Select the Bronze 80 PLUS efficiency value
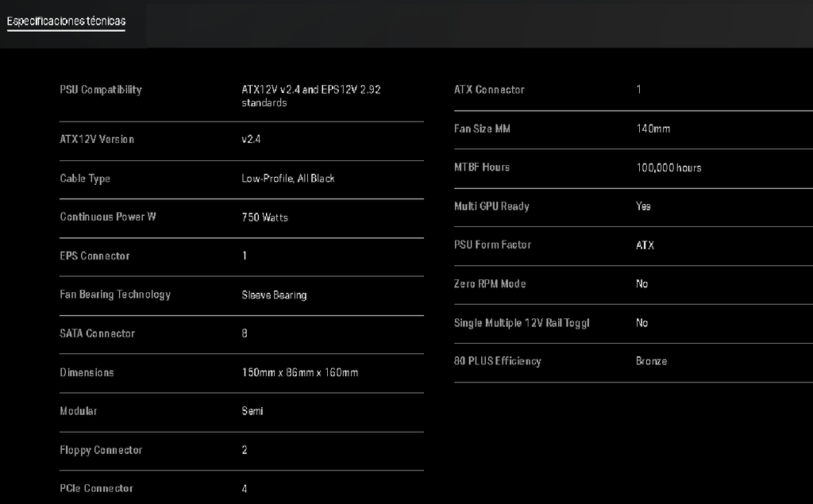813x504 pixels. [651, 361]
